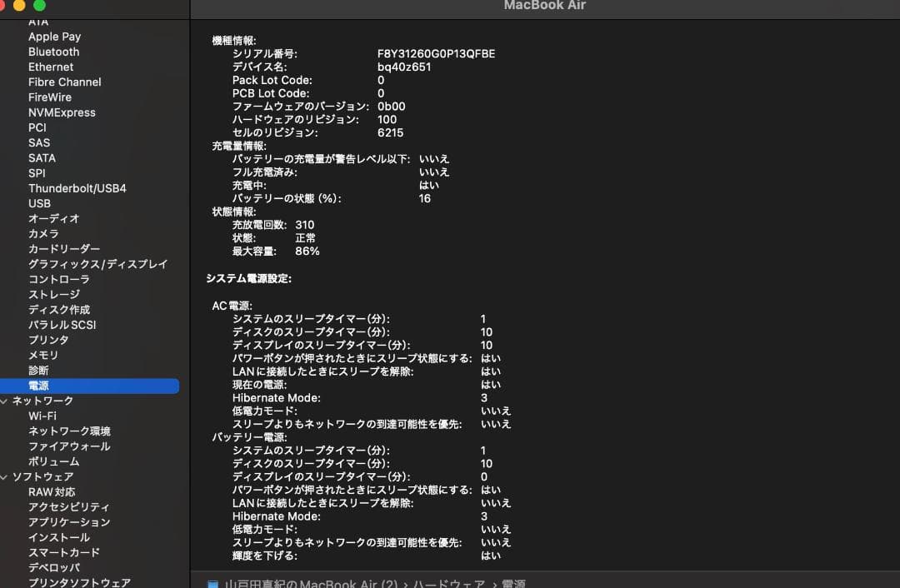This screenshot has width=900, height=588.
Task: Open グラフィックス/ディスプレイ info
Action: tap(97, 264)
